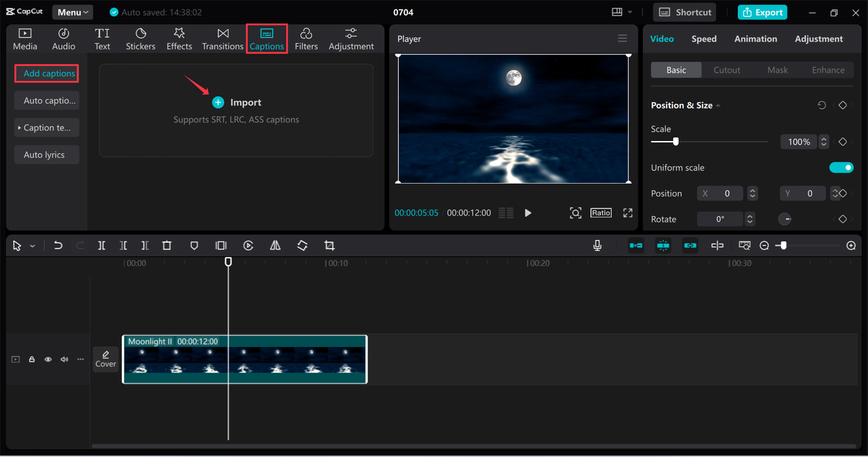This screenshot has width=868, height=457.
Task: Click the Scale percentage stepper arrows
Action: pyautogui.click(x=824, y=142)
